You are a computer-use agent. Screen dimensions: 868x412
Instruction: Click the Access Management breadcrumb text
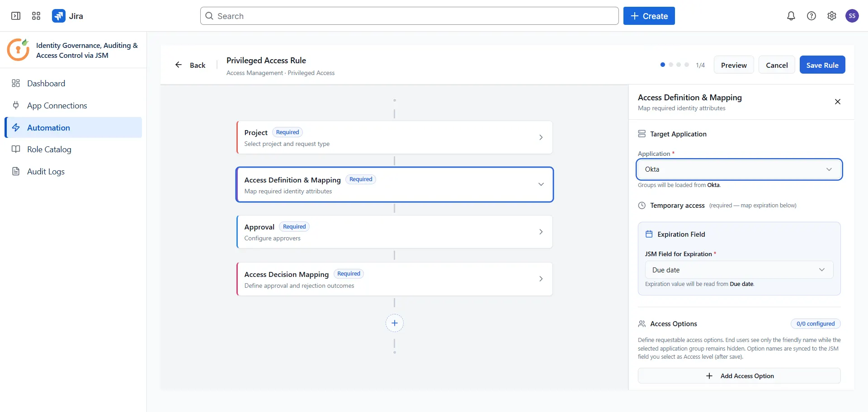coord(255,73)
